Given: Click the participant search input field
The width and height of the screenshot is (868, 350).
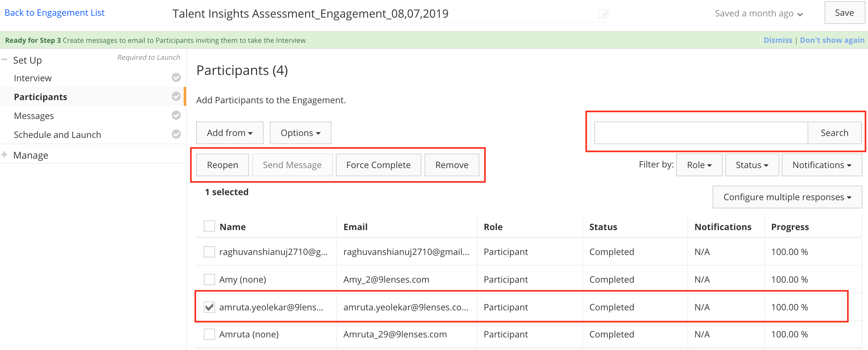Looking at the screenshot, I should [x=701, y=133].
